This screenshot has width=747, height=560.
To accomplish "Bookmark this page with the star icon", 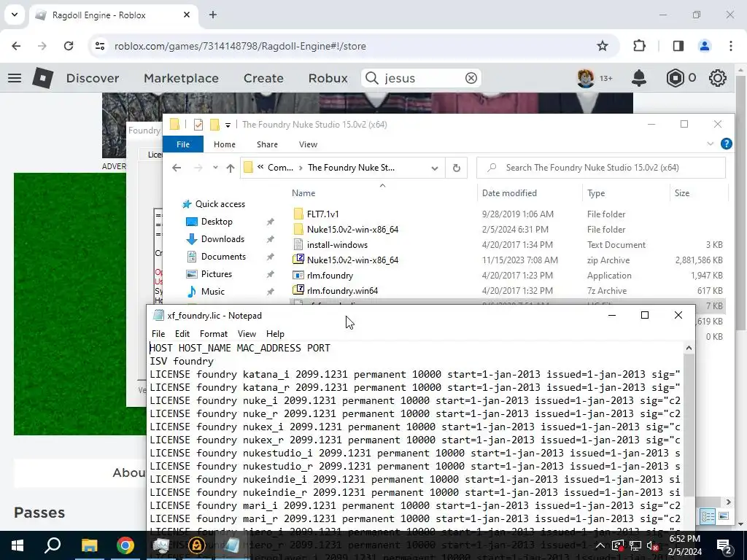I will tap(602, 46).
